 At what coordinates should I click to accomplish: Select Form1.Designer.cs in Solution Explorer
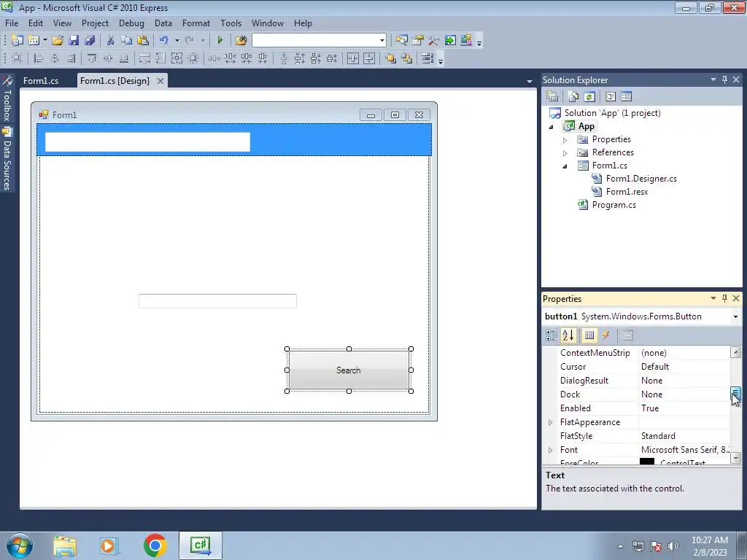[x=641, y=179]
